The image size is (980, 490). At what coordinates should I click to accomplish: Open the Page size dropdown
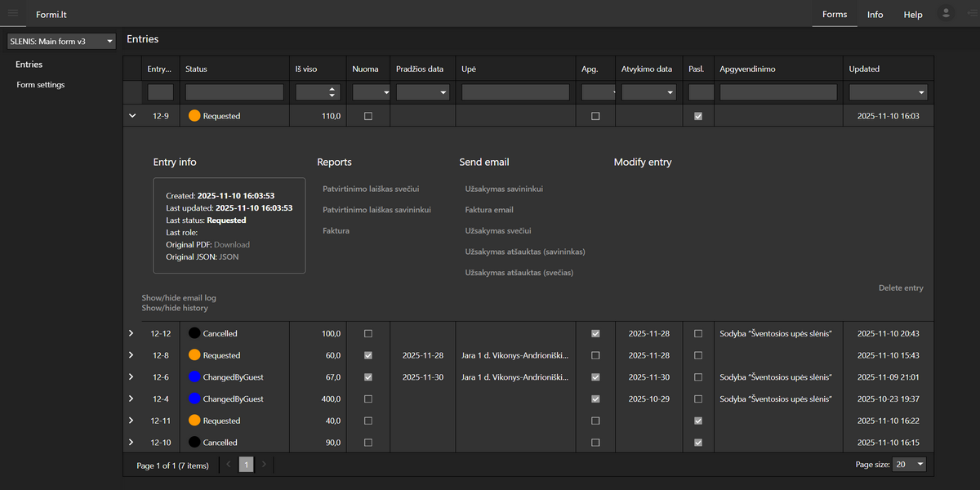tap(910, 465)
